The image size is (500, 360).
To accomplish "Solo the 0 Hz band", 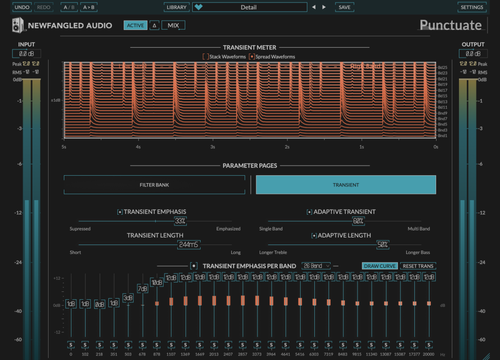I will point(71,345).
